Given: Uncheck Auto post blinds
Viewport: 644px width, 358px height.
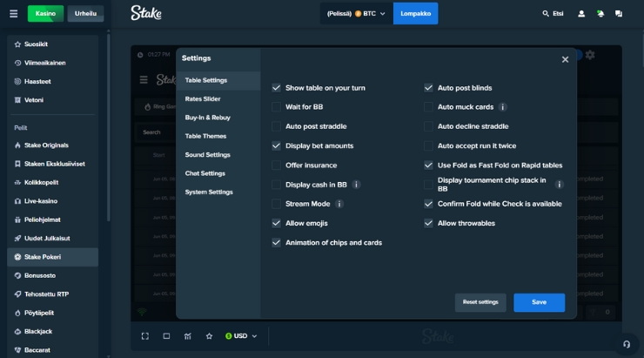Looking at the screenshot, I should 428,88.
